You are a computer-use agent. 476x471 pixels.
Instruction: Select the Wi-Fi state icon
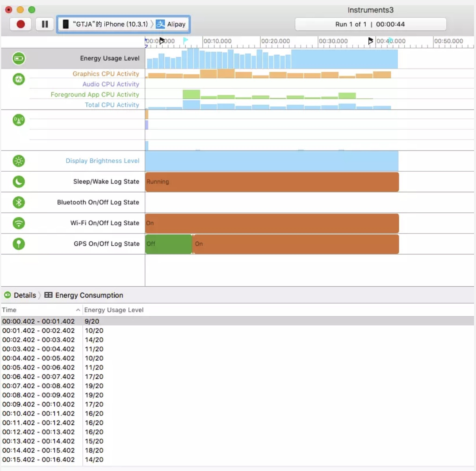click(19, 223)
